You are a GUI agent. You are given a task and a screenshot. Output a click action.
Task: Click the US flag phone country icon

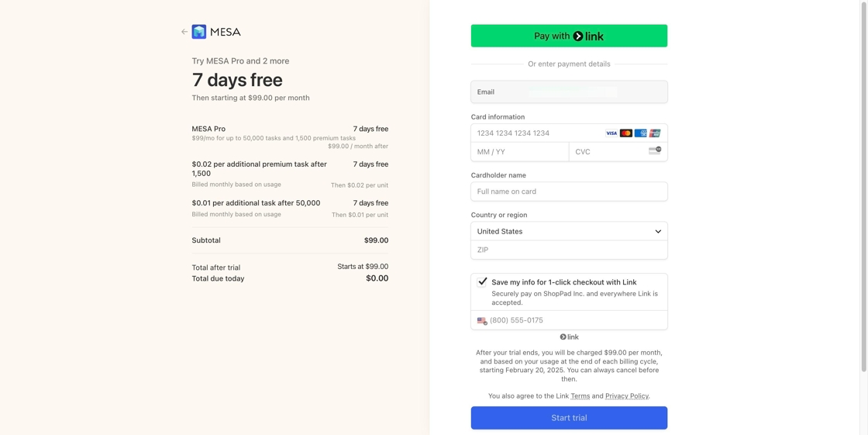(481, 320)
